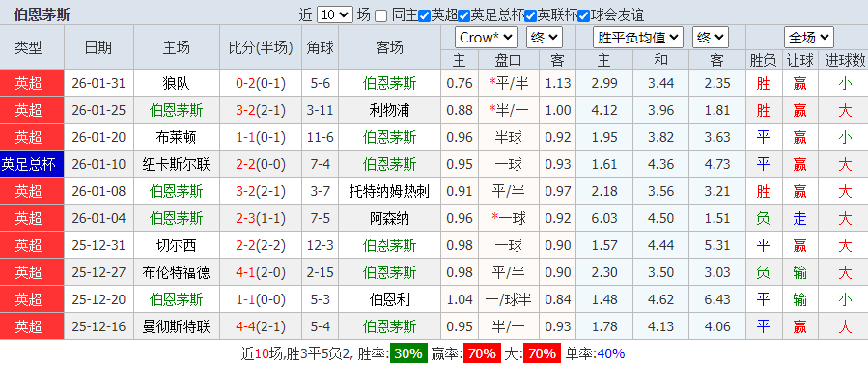Click the 比分(半场) column header
Image resolution: width=868 pixels, height=366 pixels.
[261, 47]
